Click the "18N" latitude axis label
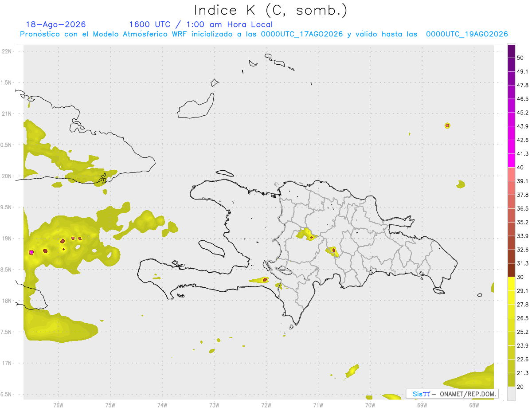Viewport: 532px width, 411px height. click(x=7, y=301)
